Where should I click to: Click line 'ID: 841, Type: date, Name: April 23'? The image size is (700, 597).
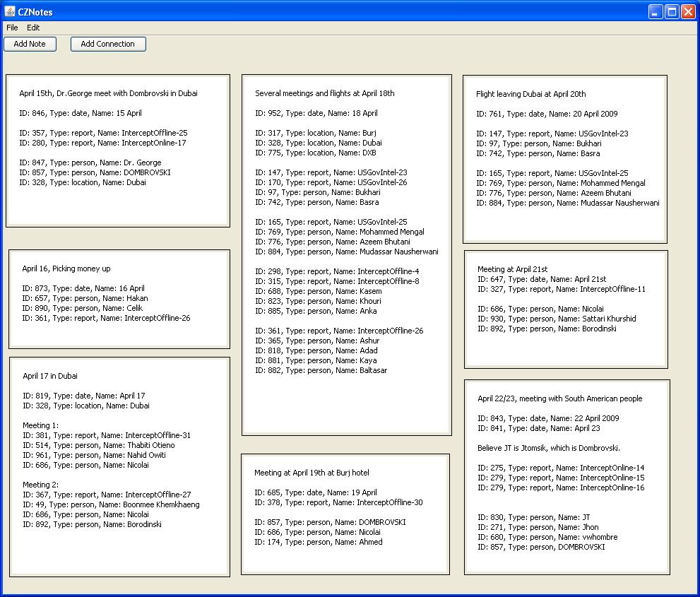tap(539, 428)
